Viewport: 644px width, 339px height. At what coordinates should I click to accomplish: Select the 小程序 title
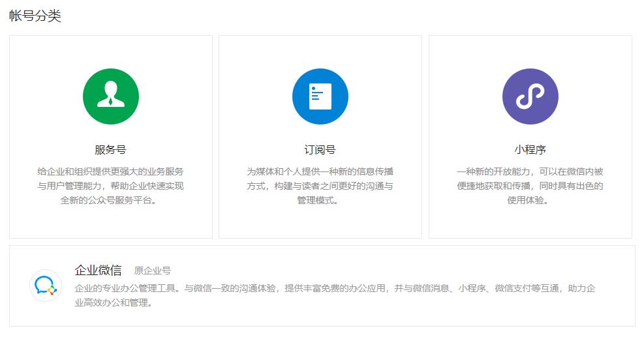[530, 150]
